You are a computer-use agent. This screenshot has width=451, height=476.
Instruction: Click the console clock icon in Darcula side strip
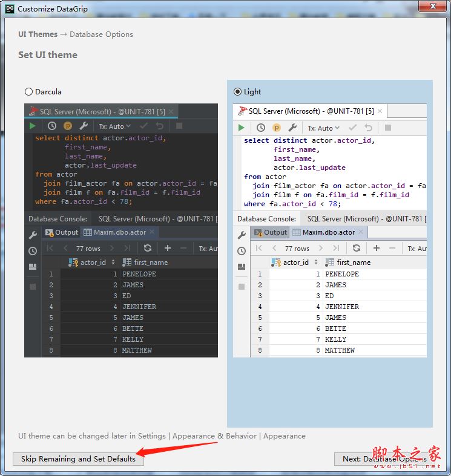(33, 251)
